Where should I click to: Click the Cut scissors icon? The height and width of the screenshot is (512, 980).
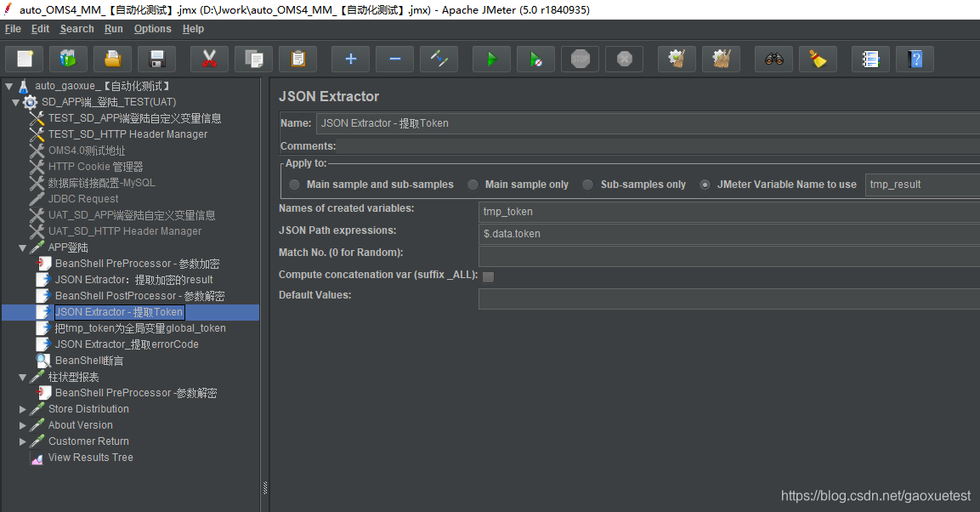click(209, 60)
